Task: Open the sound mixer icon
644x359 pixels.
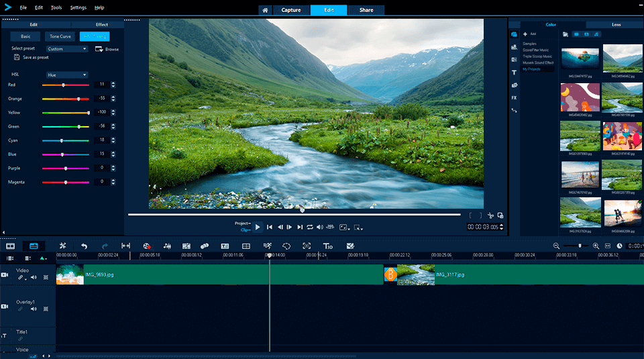Action: coord(167,246)
